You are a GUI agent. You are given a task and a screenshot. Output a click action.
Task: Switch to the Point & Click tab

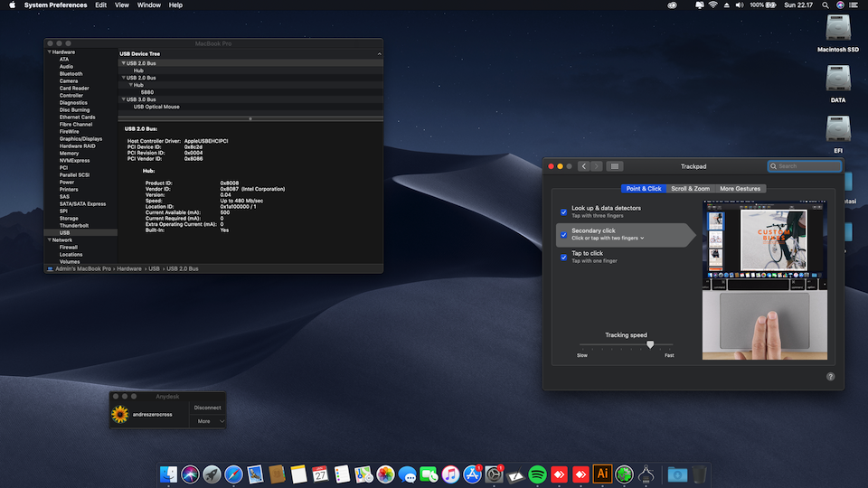tap(643, 189)
